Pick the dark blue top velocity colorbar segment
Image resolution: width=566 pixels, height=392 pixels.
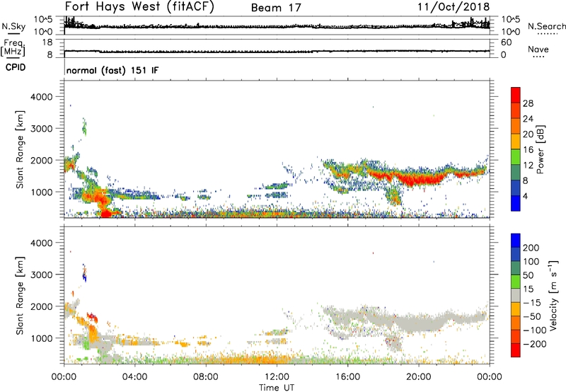click(516, 241)
